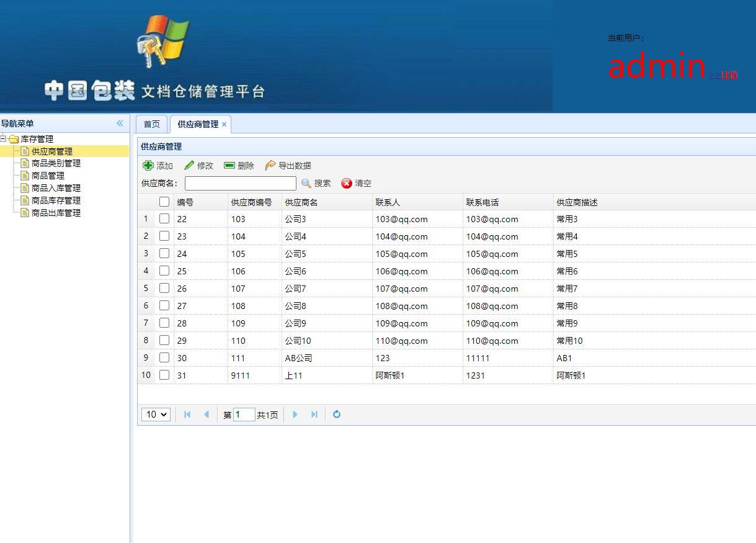Screen dimensions: 756x543
Task: Click the 清空 clear icon
Action: [346, 183]
